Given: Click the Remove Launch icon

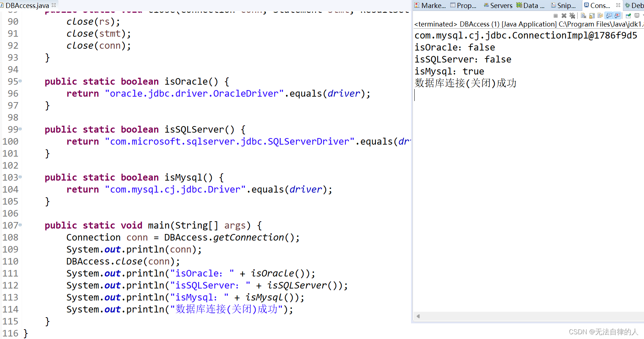Looking at the screenshot, I should pos(564,15).
